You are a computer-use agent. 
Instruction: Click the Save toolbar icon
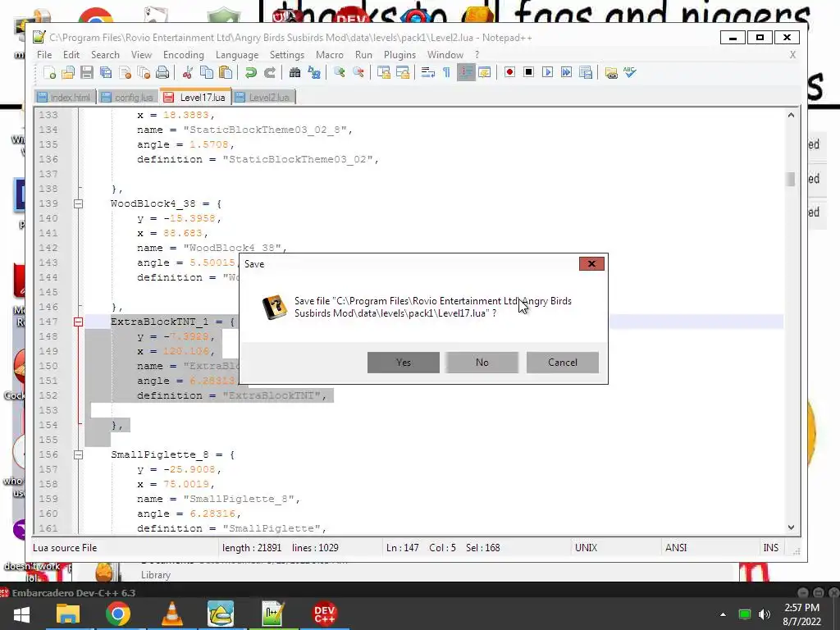[87, 73]
